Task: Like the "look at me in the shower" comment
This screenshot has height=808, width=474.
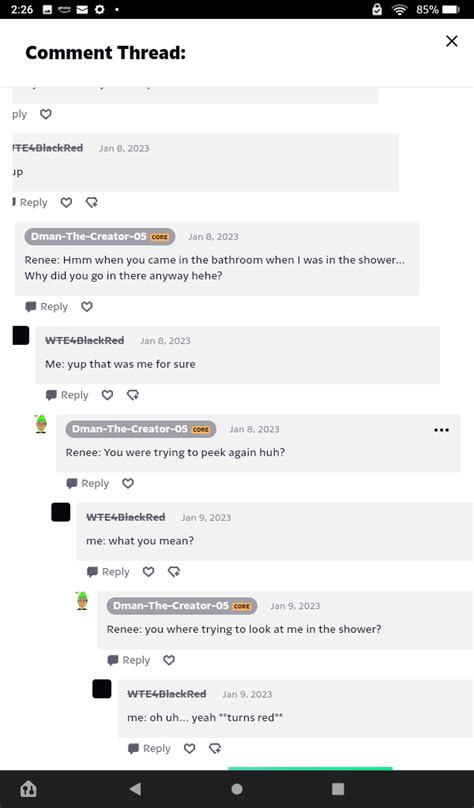Action: [x=169, y=660]
